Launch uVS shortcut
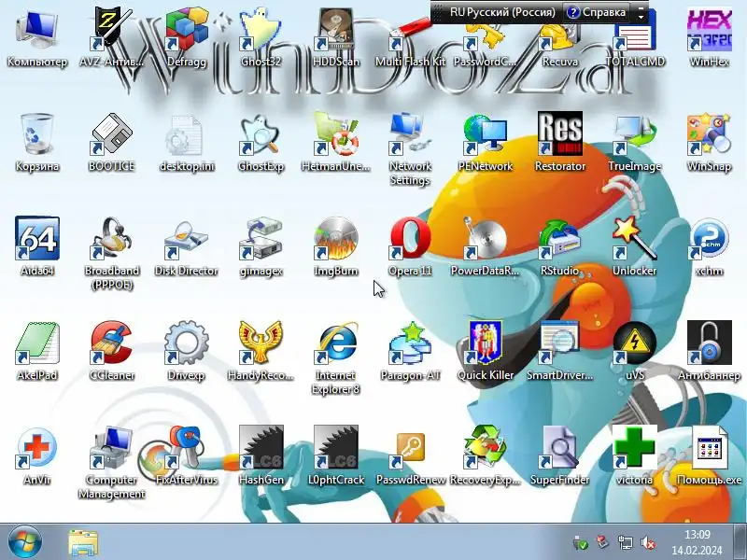Screen dimensions: 747x560 (x=635, y=351)
